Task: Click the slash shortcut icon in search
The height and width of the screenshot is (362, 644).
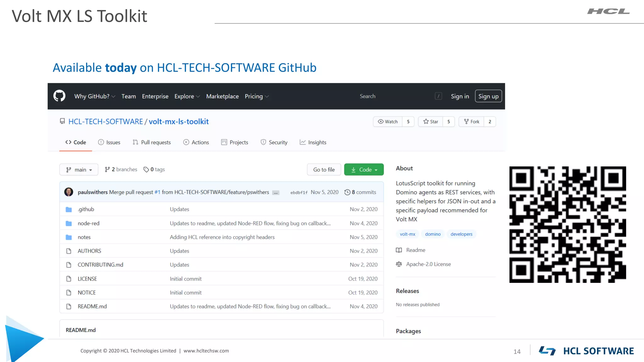Action: tap(438, 96)
